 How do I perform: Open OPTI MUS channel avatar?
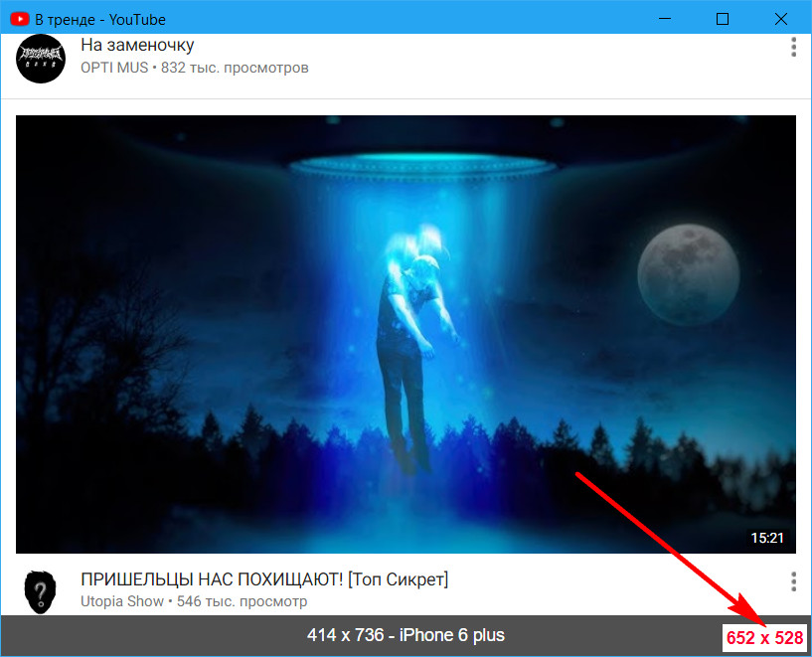click(x=41, y=58)
